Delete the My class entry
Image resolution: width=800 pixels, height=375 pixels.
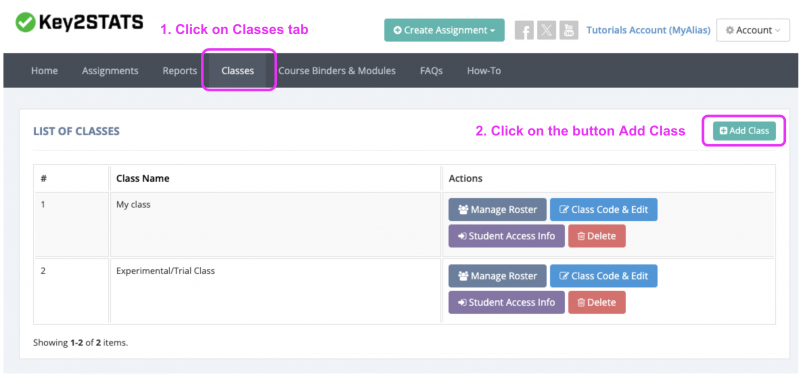pos(597,236)
